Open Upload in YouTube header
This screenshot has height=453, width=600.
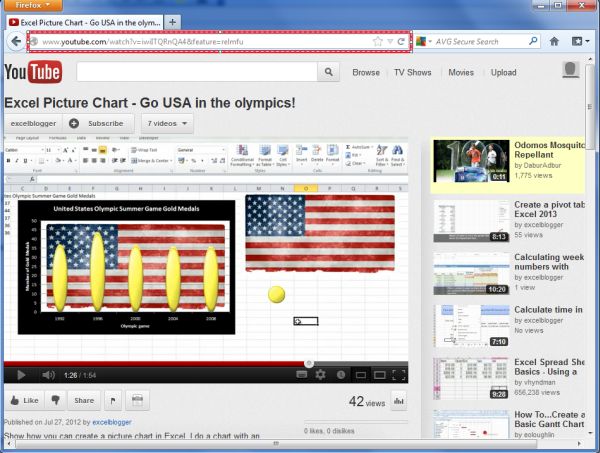pyautogui.click(x=503, y=72)
